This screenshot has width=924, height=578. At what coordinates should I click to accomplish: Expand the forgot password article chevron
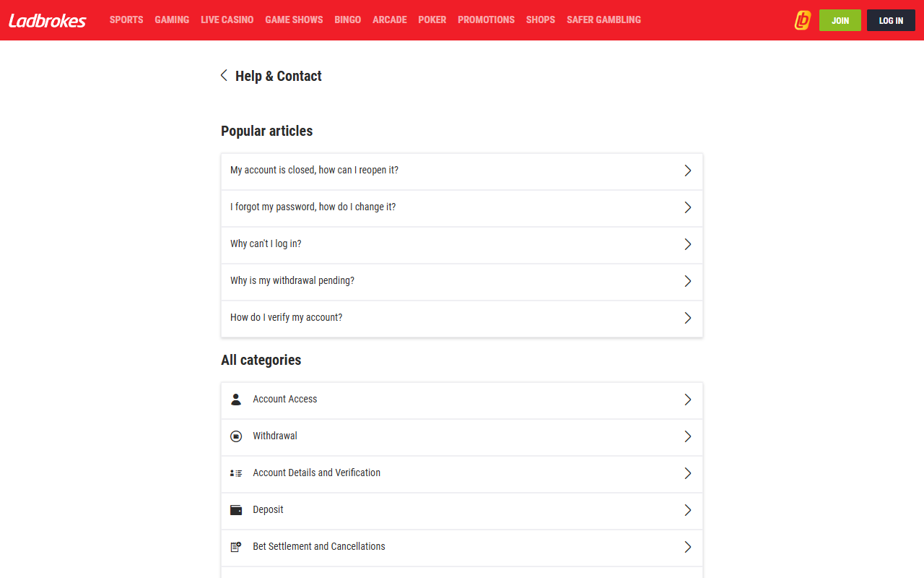point(687,207)
